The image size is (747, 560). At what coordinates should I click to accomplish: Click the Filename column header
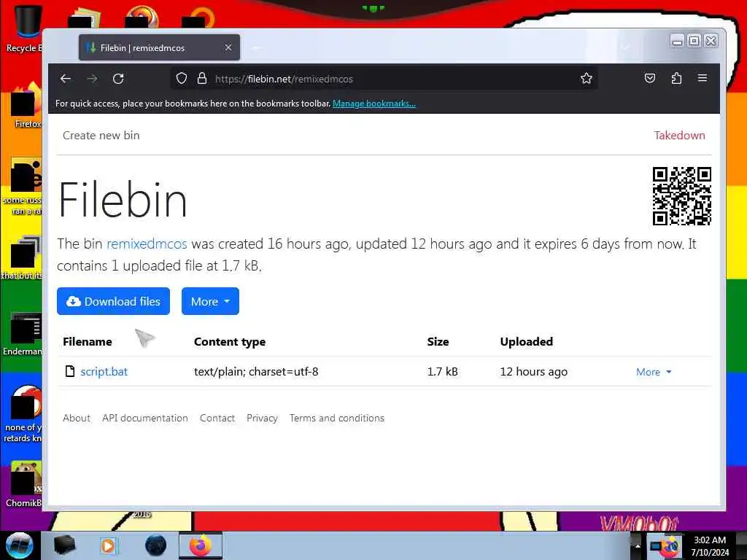coord(88,341)
